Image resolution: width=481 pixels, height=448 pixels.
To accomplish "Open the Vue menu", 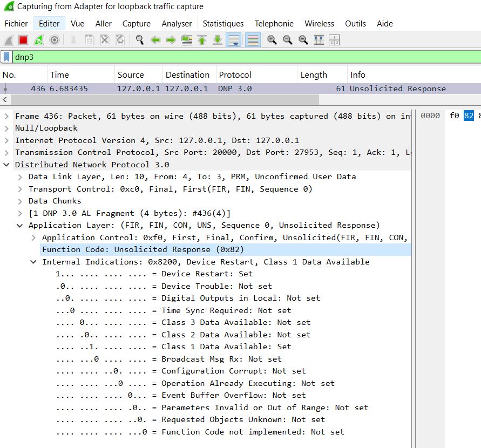I will pyautogui.click(x=77, y=24).
